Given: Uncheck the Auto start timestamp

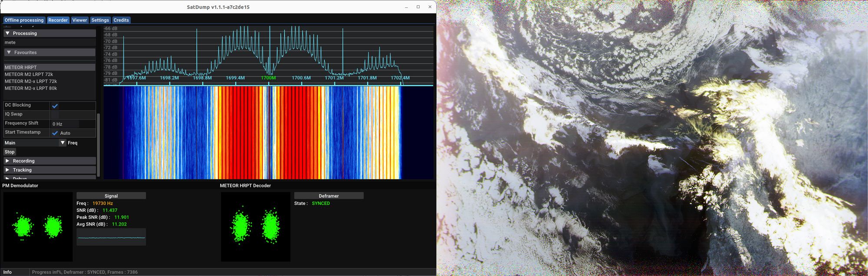Looking at the screenshot, I should [x=55, y=133].
